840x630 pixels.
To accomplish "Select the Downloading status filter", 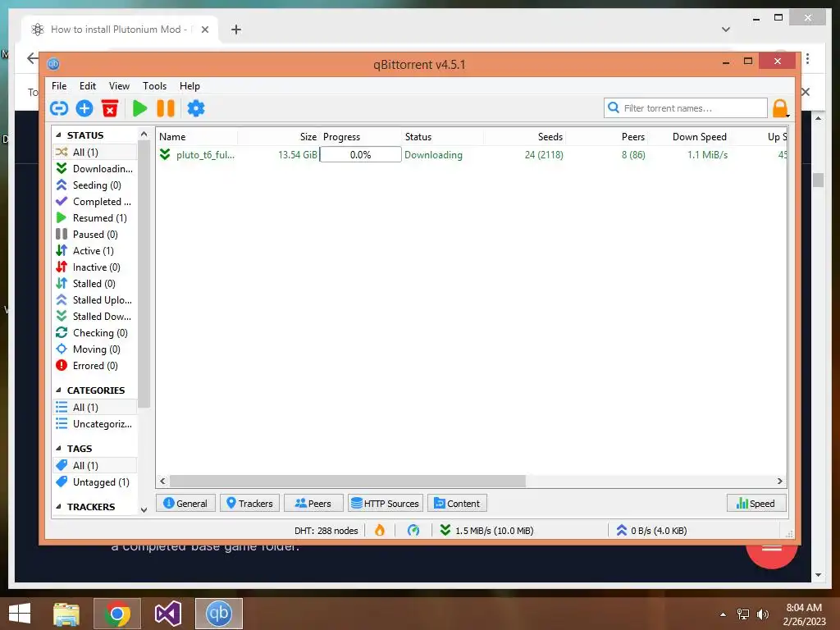I will coord(95,169).
